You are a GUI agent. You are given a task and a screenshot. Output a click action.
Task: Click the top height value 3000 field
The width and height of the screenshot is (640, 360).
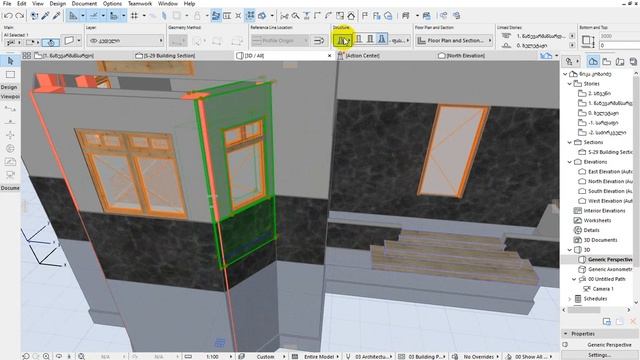tap(619, 36)
